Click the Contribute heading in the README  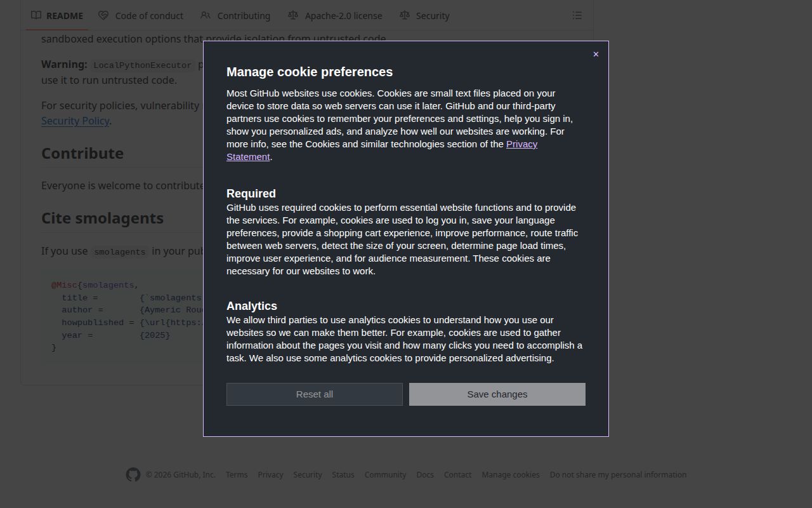pyautogui.click(x=82, y=154)
